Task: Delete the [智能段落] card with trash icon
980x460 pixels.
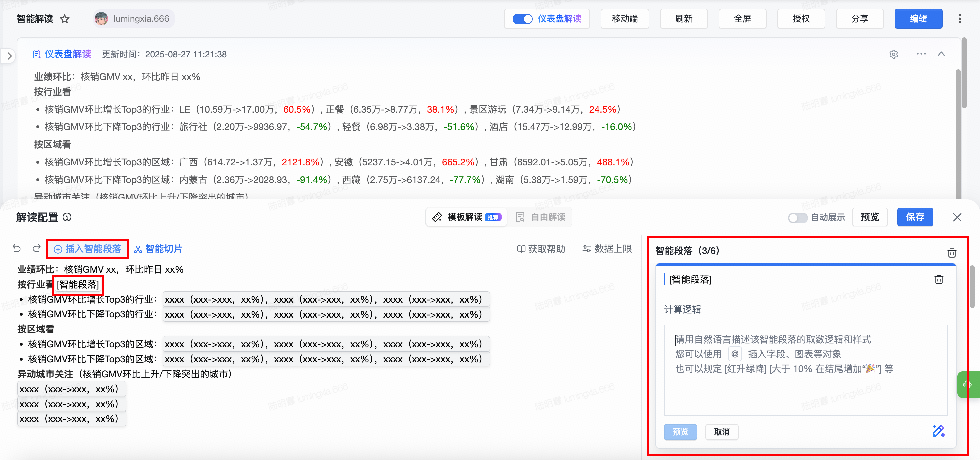Action: coord(939,280)
